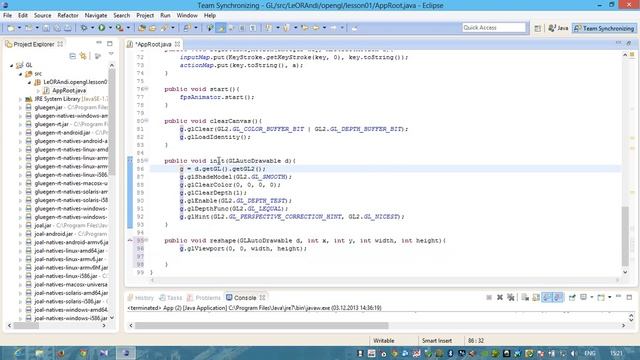Open the Navigate menu
This screenshot has height=360, width=640.
[x=96, y=16]
